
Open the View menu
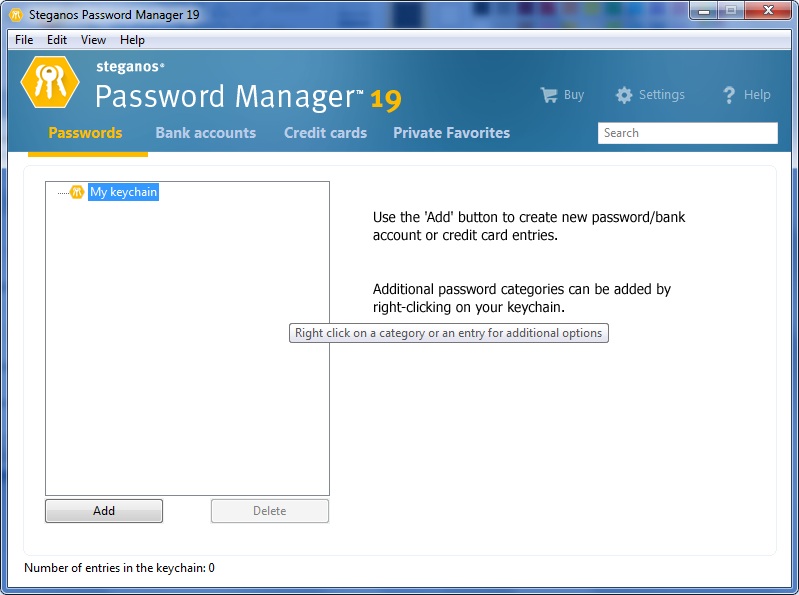93,40
